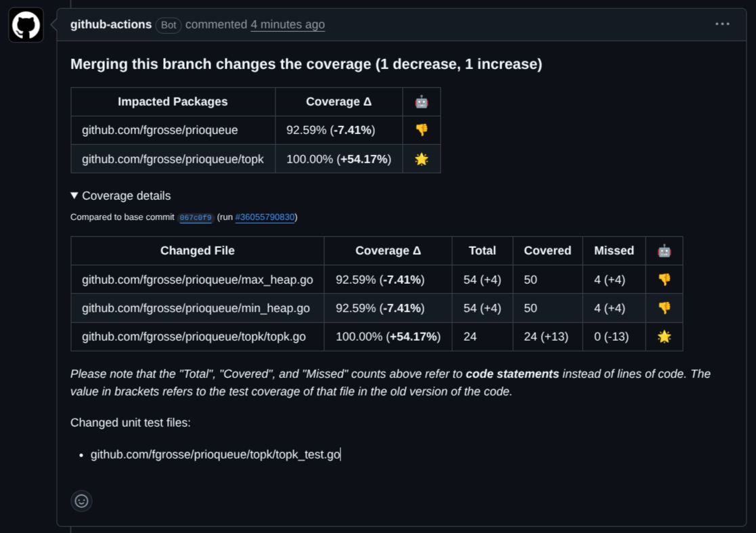Open the comment options ellipsis menu
This screenshot has width=756, height=533.
721,24
